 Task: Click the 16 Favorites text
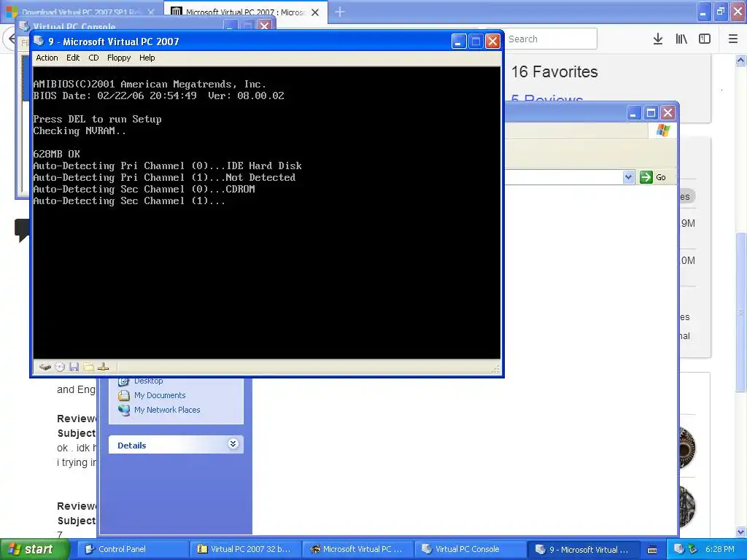click(554, 72)
